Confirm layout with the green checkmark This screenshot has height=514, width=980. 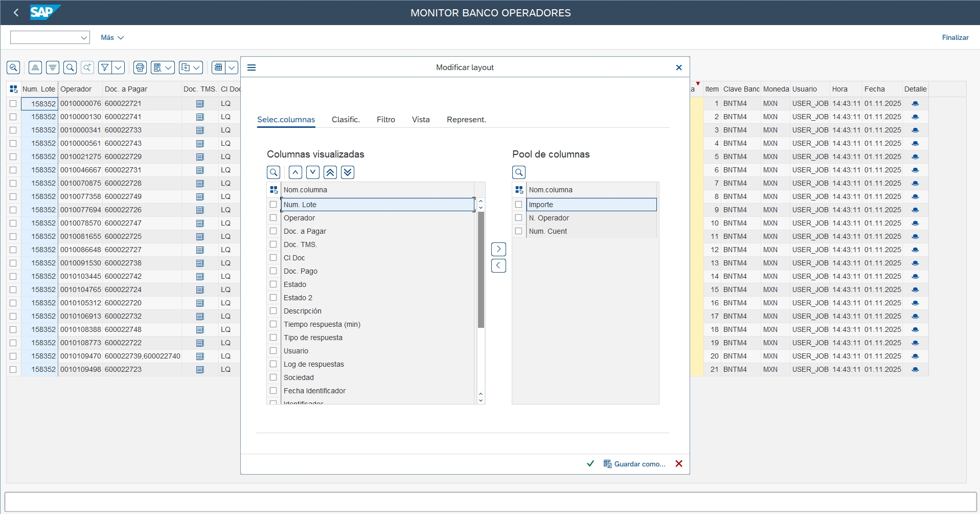point(590,463)
